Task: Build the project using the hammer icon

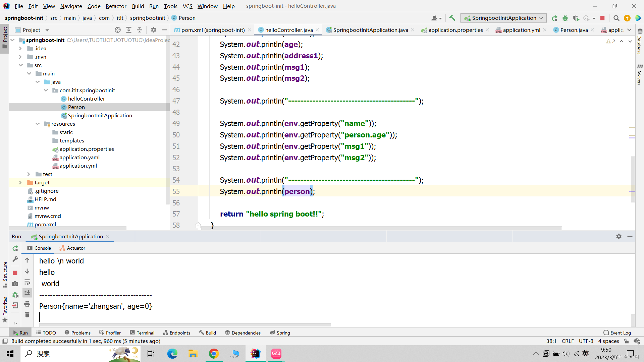Action: click(452, 18)
